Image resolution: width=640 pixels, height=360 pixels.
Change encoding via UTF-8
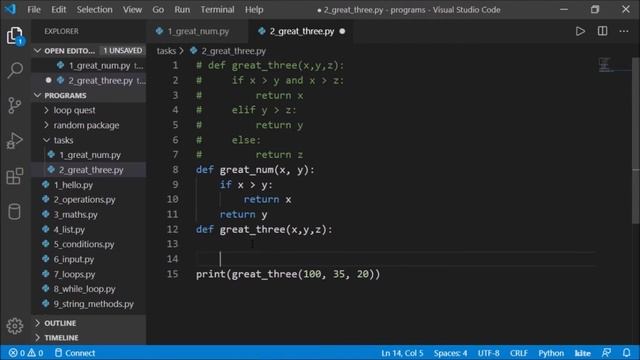click(x=488, y=353)
